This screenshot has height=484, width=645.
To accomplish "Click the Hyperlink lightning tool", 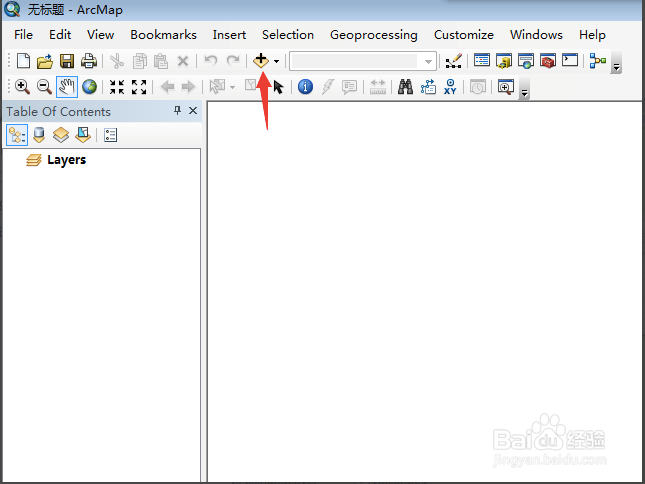I will (327, 87).
